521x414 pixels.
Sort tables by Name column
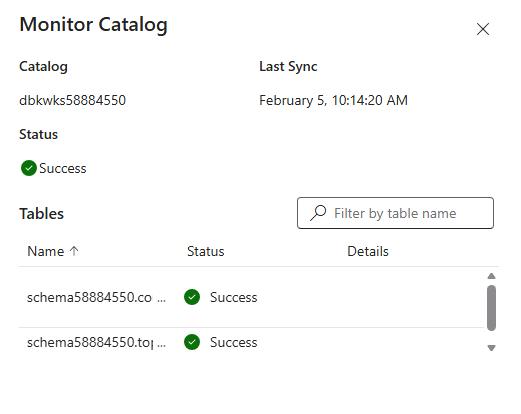pos(46,251)
